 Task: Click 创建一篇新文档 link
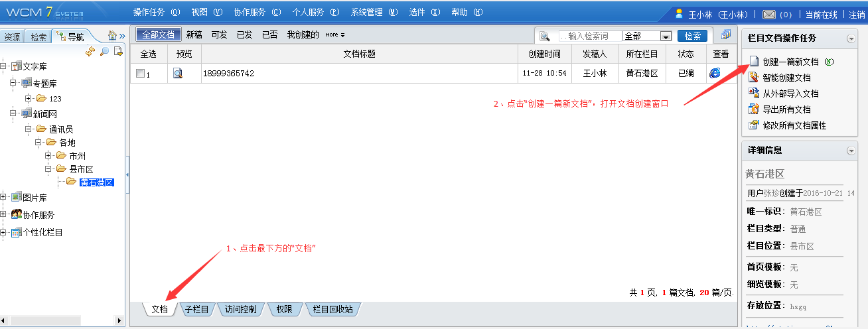(790, 62)
